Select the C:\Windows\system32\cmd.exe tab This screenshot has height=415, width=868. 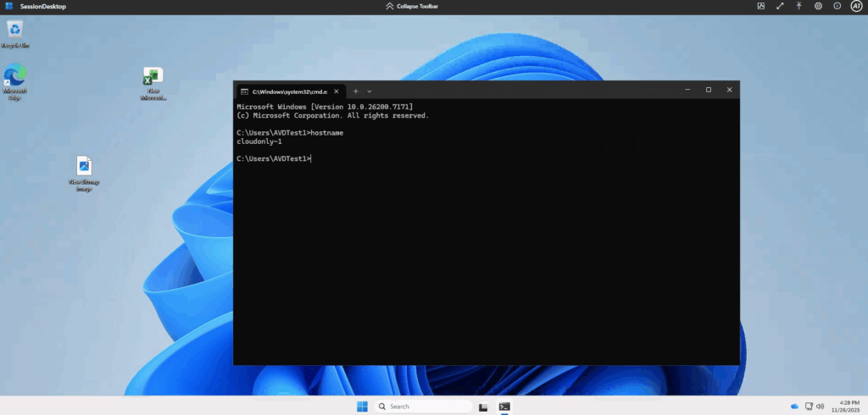(x=288, y=91)
